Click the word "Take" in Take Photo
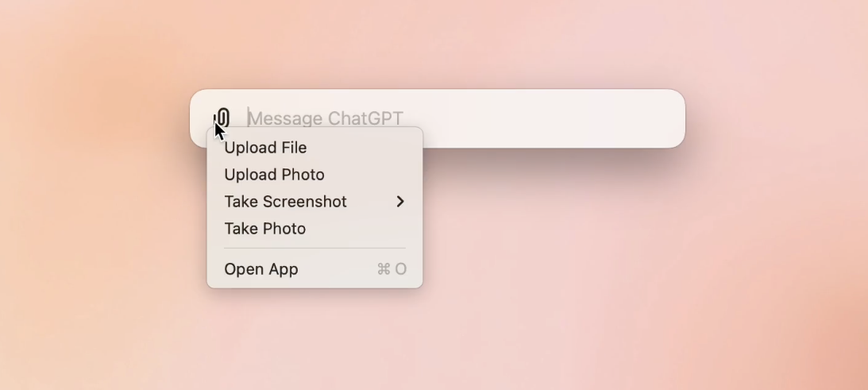 [241, 229]
